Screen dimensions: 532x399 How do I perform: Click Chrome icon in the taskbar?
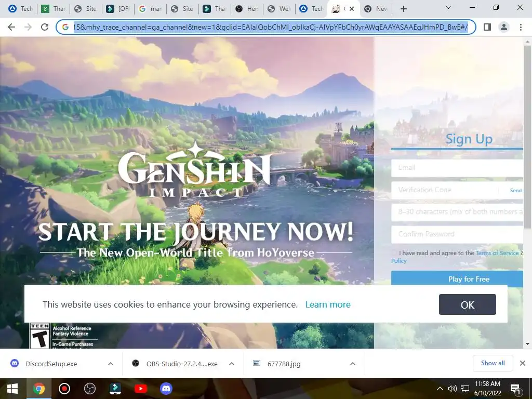[x=38, y=389]
